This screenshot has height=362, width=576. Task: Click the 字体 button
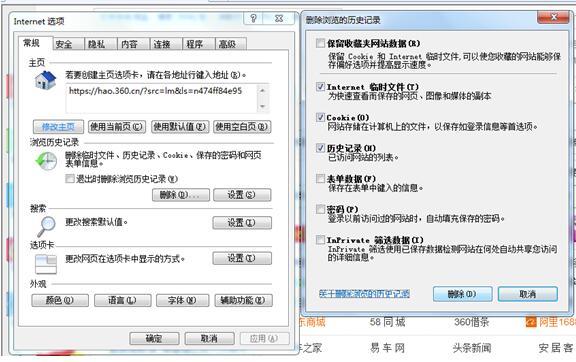tap(183, 300)
